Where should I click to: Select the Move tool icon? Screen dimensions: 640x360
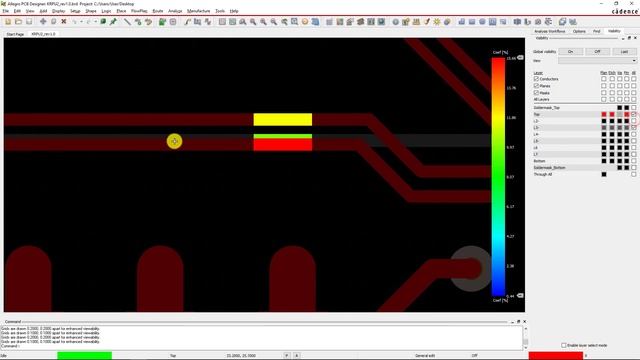click(x=43, y=22)
